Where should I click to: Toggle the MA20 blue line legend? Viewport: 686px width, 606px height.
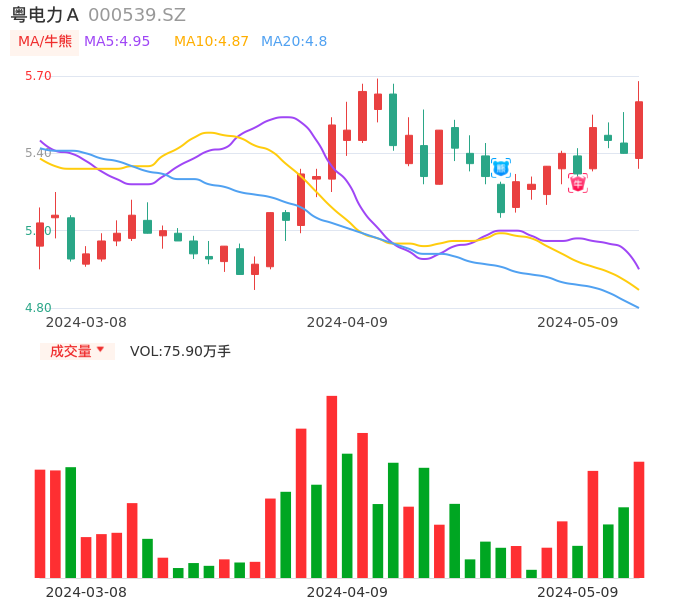(x=294, y=42)
